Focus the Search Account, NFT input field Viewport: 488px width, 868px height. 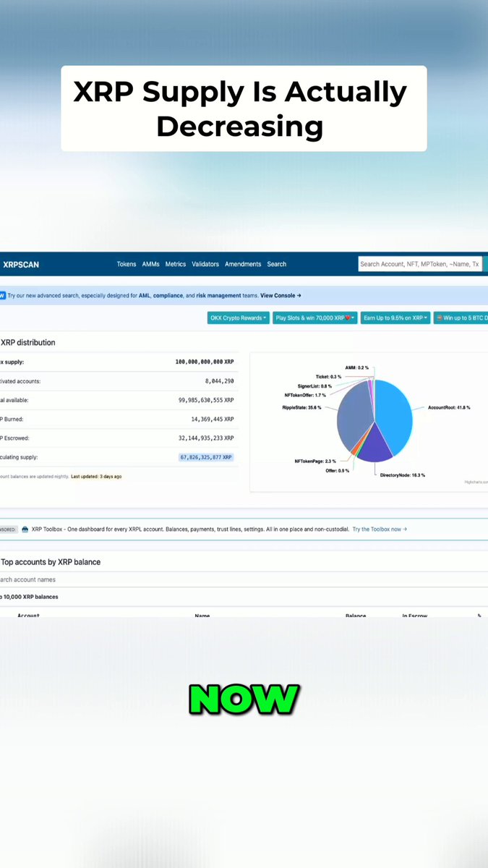(x=420, y=264)
